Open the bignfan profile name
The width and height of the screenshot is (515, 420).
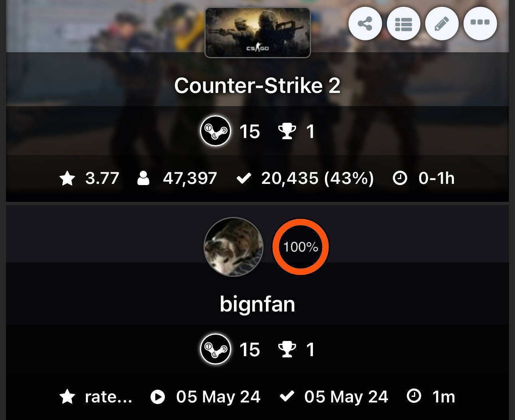(257, 304)
